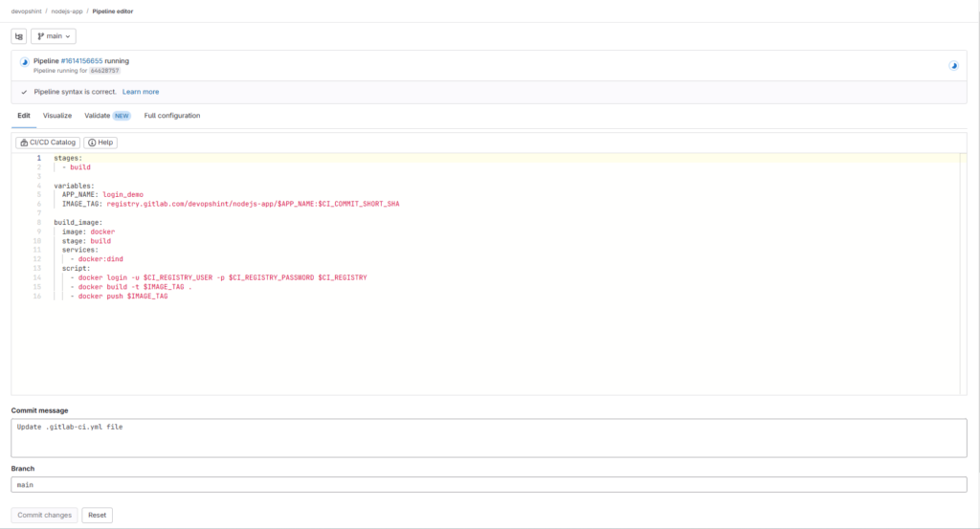This screenshot has height=529, width=980.
Task: Open the Full configuration tab
Action: (x=172, y=116)
